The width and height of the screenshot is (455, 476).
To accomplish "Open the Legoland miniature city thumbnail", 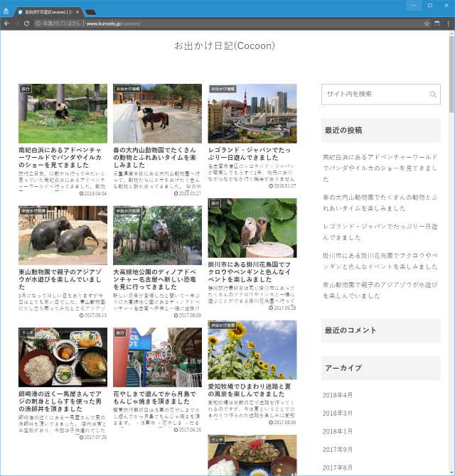I will pyautogui.click(x=252, y=114).
